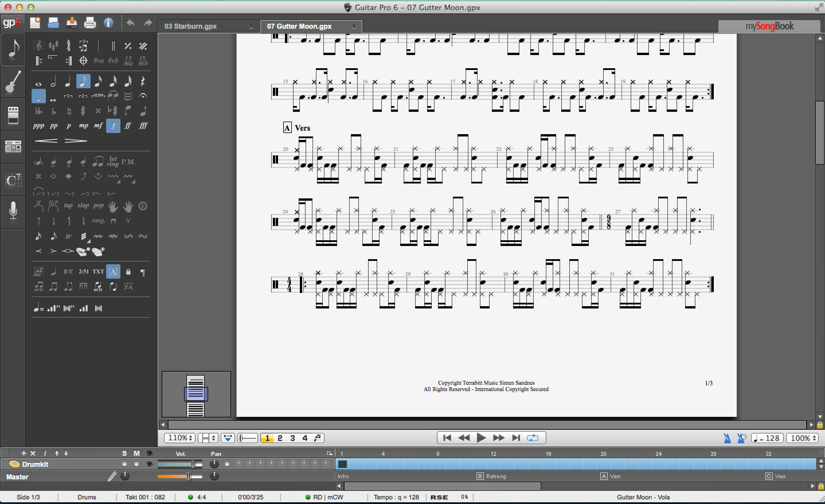Close the 03 Starburn.gpx tab

[x=251, y=27]
